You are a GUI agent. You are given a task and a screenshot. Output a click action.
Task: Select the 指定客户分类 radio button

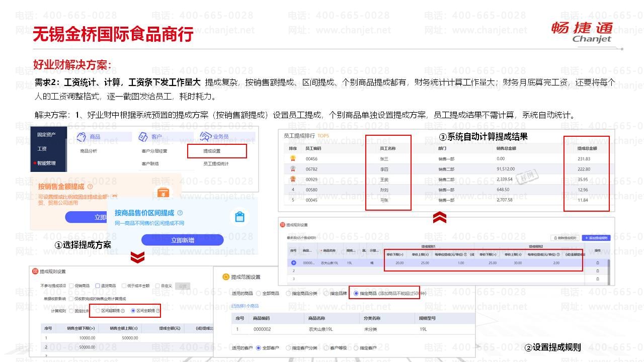click(x=288, y=347)
